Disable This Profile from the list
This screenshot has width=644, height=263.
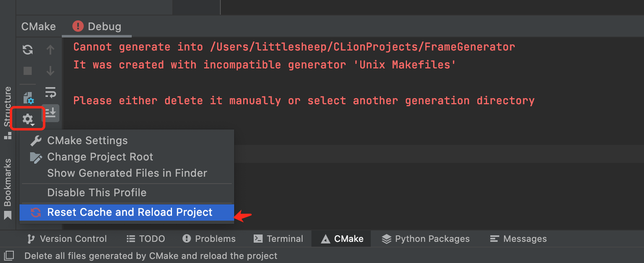97,193
